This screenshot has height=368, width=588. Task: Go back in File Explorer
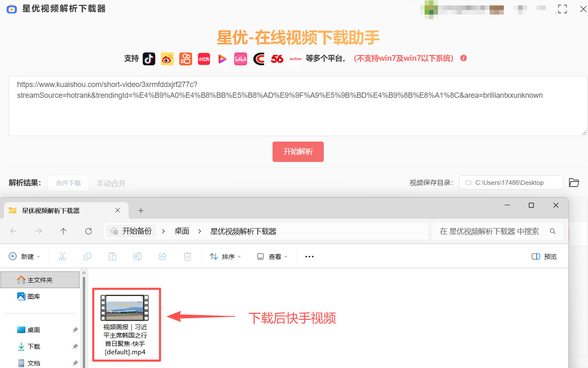13,231
